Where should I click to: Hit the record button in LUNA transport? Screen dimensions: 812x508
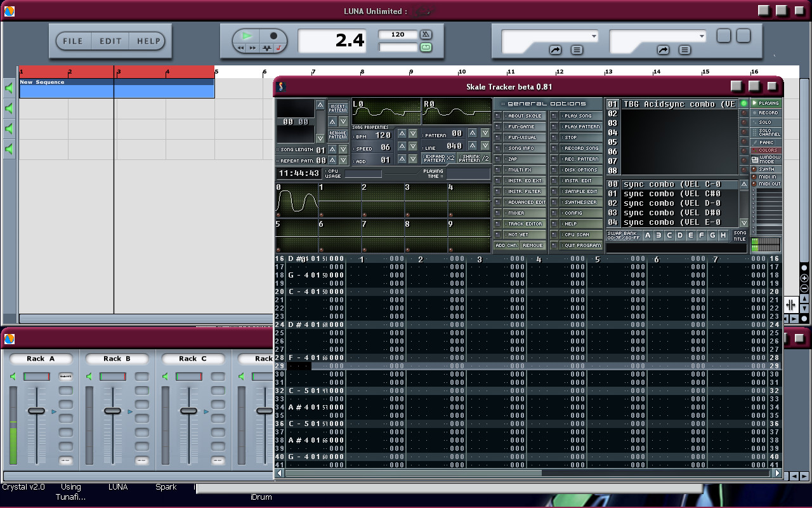274,36
